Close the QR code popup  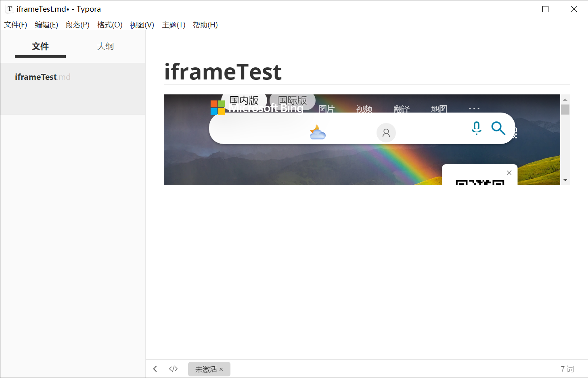(x=509, y=173)
